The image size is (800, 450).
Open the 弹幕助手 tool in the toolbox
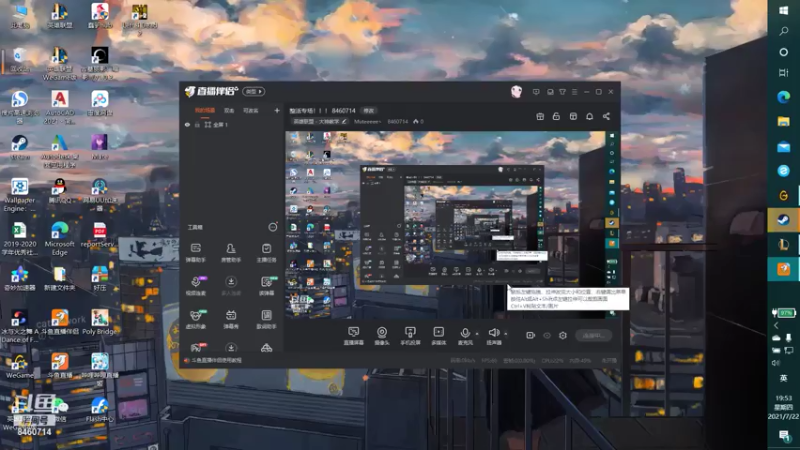coord(196,253)
